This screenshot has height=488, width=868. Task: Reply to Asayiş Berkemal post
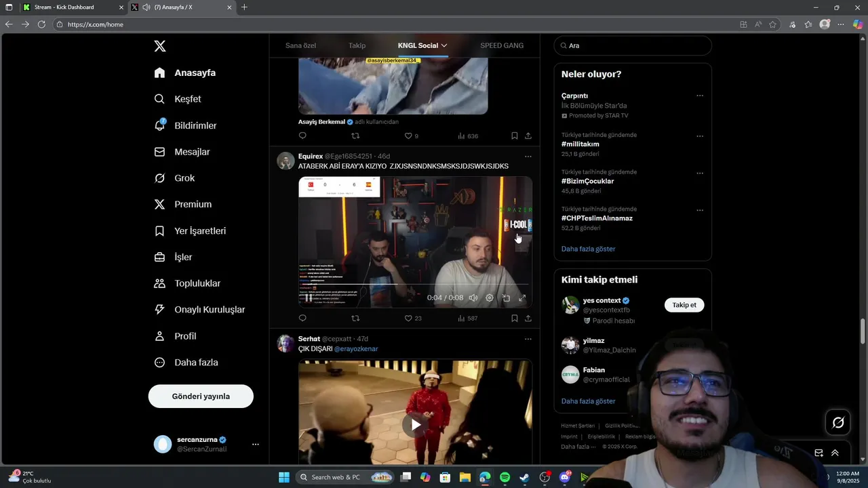click(x=302, y=136)
